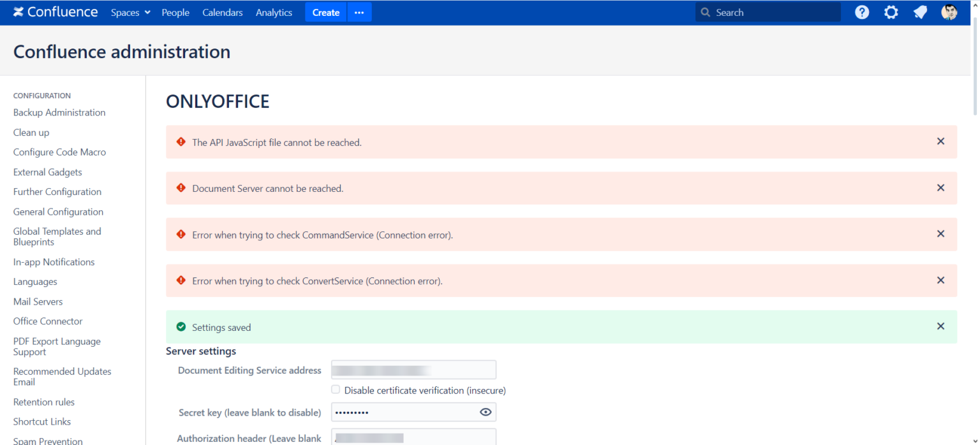The height and width of the screenshot is (445, 980).
Task: Click the Confluence logo icon
Action: pyautogui.click(x=17, y=11)
